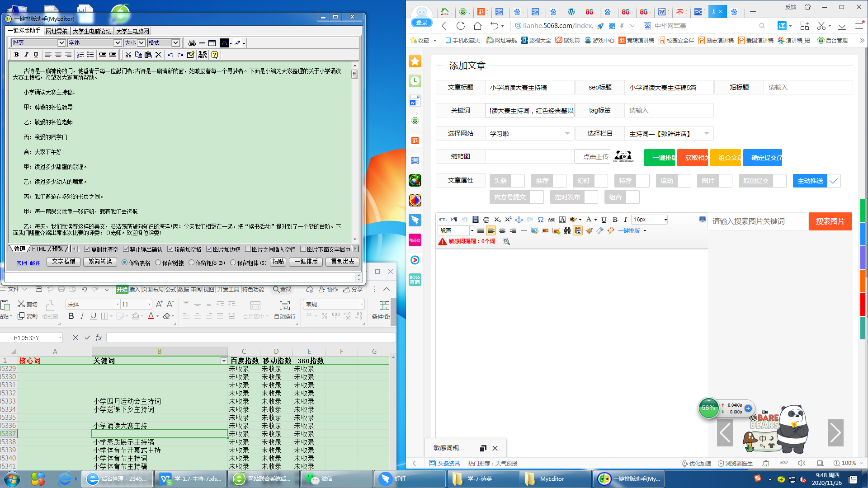Select the 保留链接 radio button
868x488 pixels.
[158, 263]
